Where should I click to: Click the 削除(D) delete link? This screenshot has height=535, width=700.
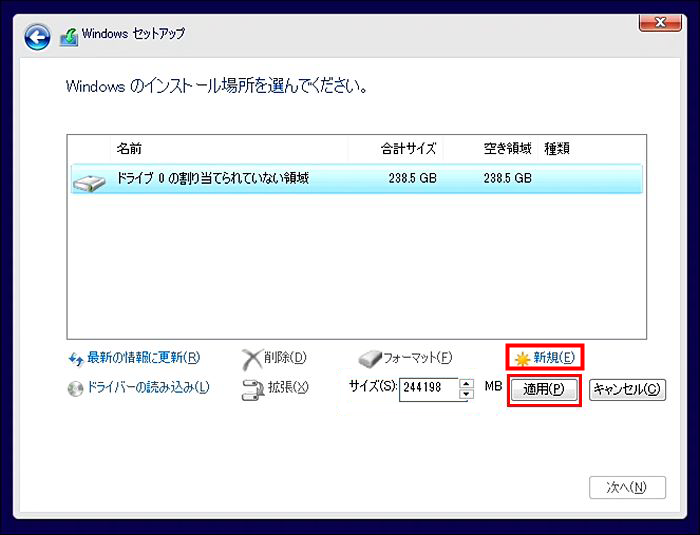point(285,357)
